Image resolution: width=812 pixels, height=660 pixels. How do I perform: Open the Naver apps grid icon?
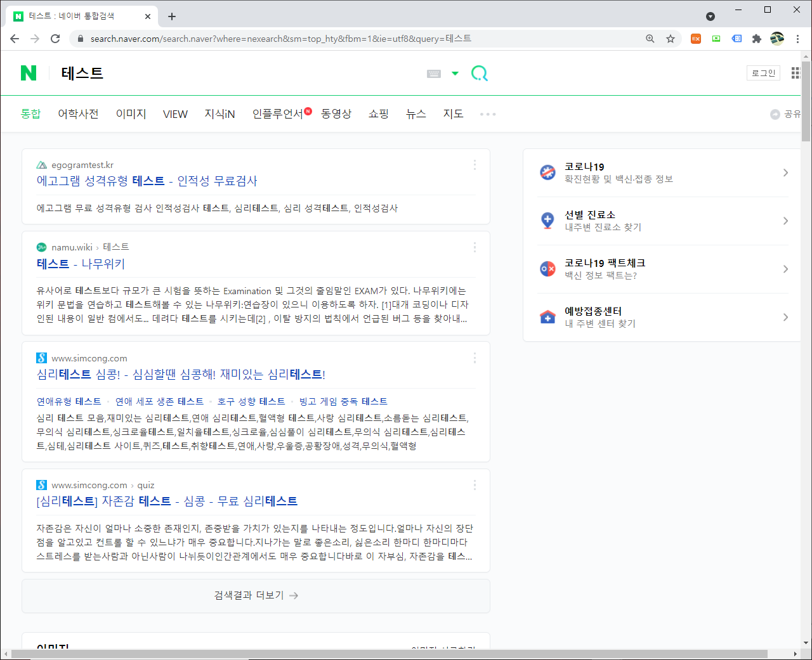(x=796, y=73)
